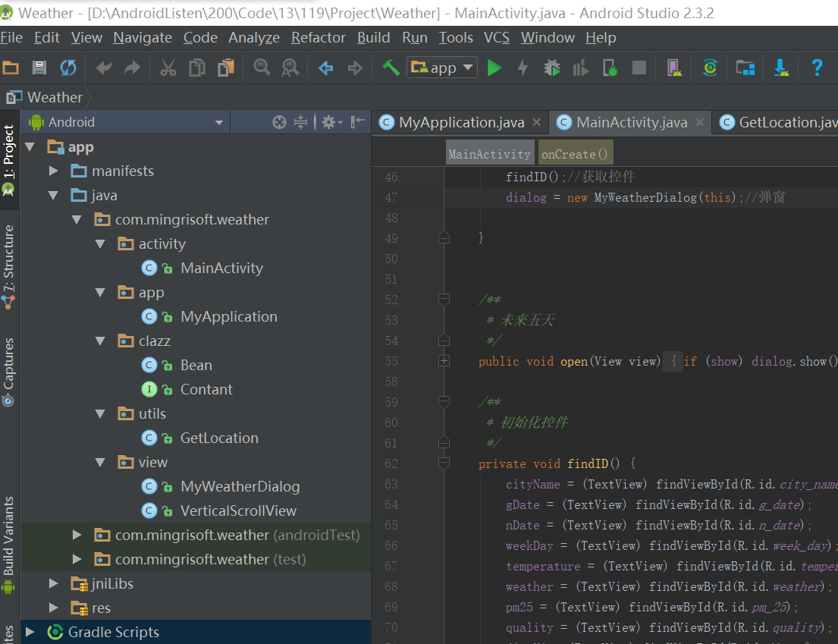Switch to the MyApplication.java tab
The height and width of the screenshot is (644, 838).
tap(462, 122)
